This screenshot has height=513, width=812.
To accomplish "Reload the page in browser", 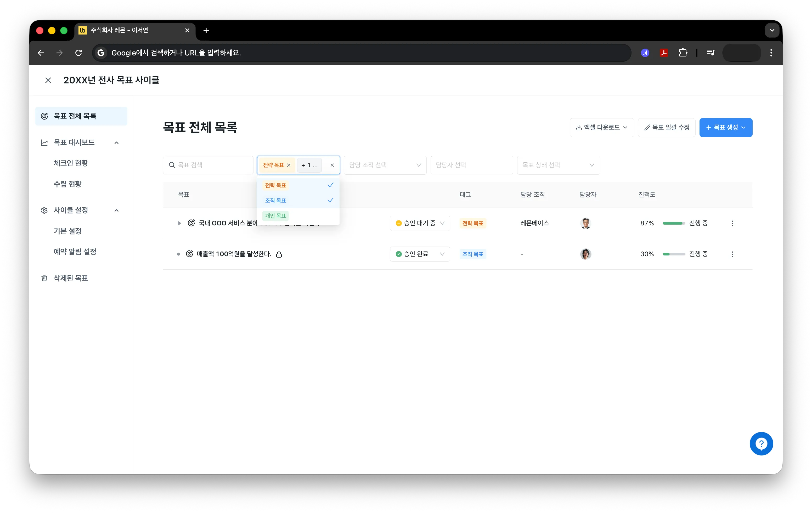I will coord(78,53).
